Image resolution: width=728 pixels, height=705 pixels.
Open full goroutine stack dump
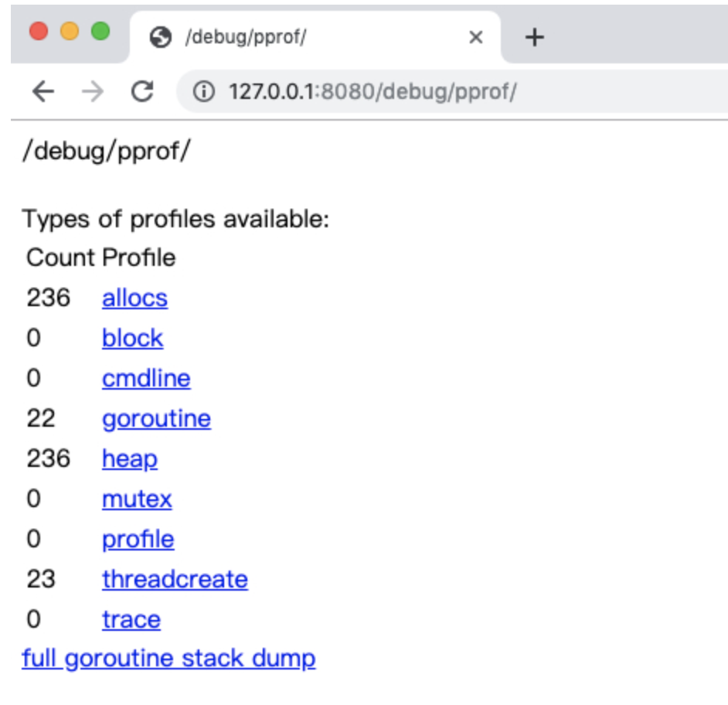pos(168,659)
